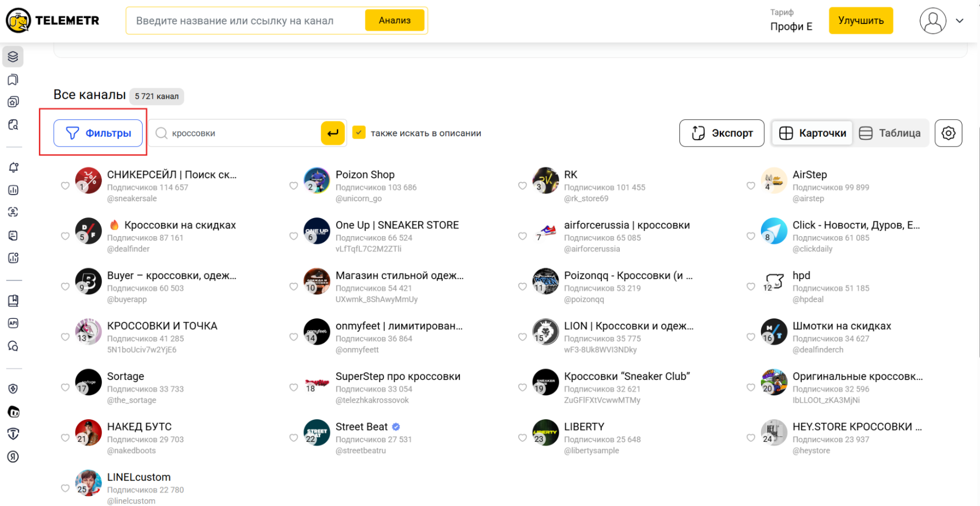Favorite the Poizon Shop channel with heart
This screenshot has height=506, width=980.
[x=294, y=186]
